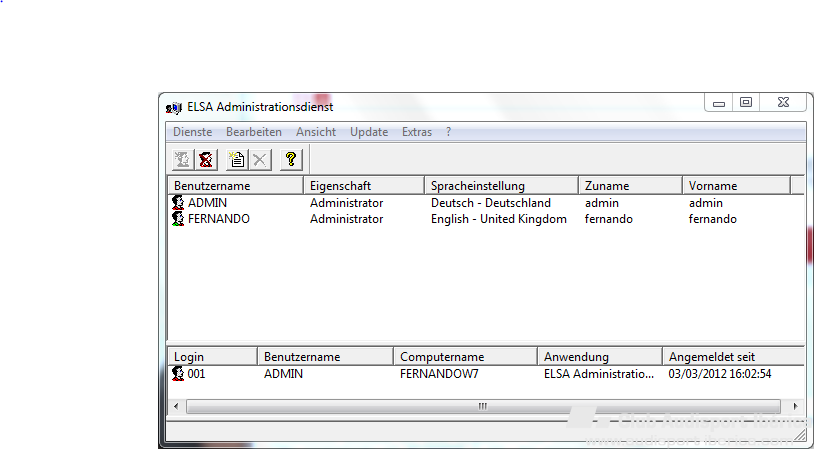Sort by Spracheinstellung column header
The image size is (814, 449).
click(x=501, y=185)
